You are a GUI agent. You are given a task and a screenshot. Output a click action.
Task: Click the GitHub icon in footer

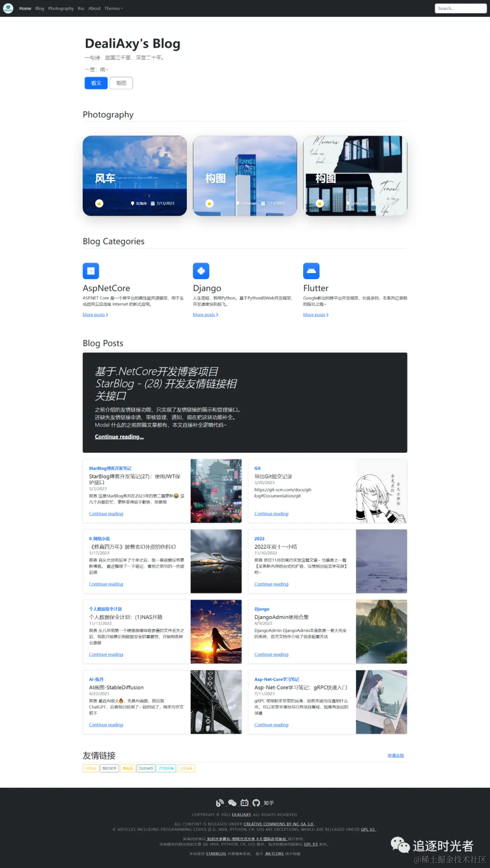click(x=256, y=803)
